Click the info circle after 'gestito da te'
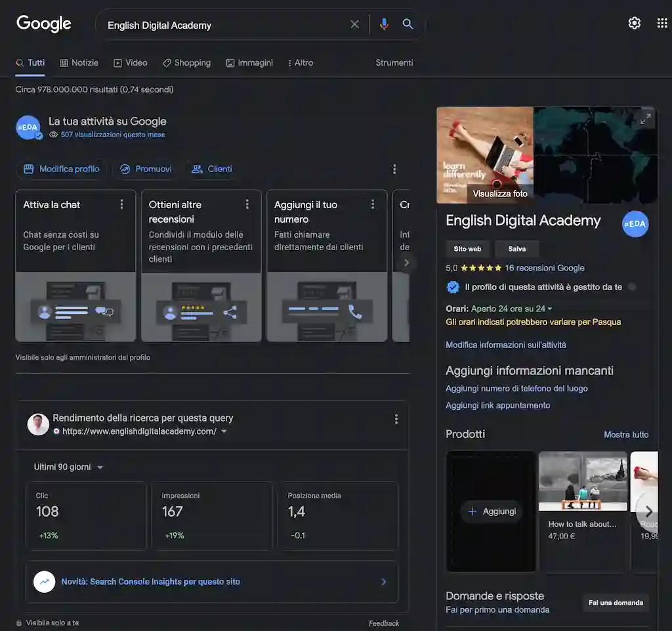The height and width of the screenshot is (631, 672). pyautogui.click(x=632, y=287)
